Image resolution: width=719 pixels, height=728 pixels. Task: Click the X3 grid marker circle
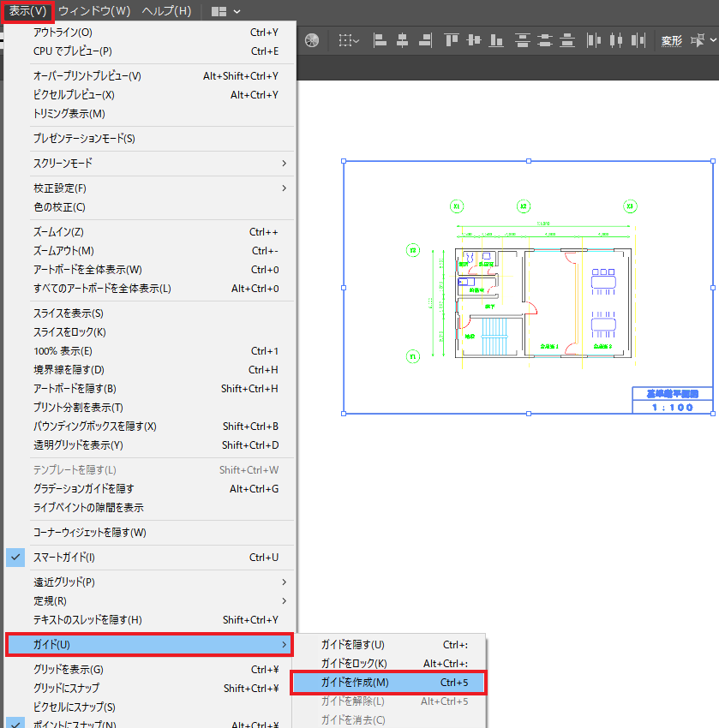pos(630,206)
